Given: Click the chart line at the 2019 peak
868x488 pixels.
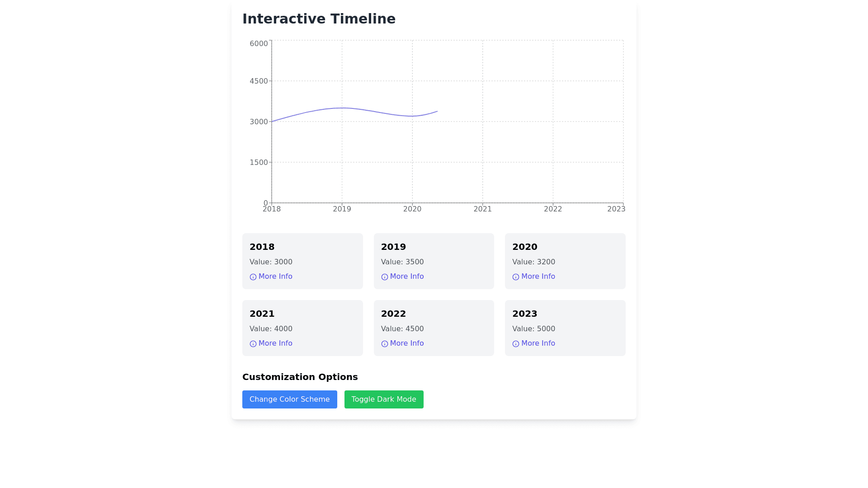Looking at the screenshot, I should point(342,108).
